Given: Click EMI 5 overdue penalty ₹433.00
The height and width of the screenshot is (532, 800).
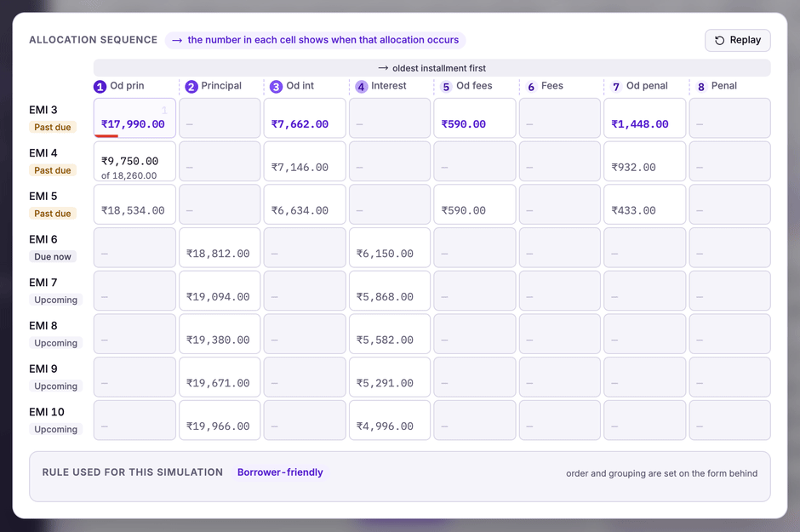Looking at the screenshot, I should [x=645, y=204].
